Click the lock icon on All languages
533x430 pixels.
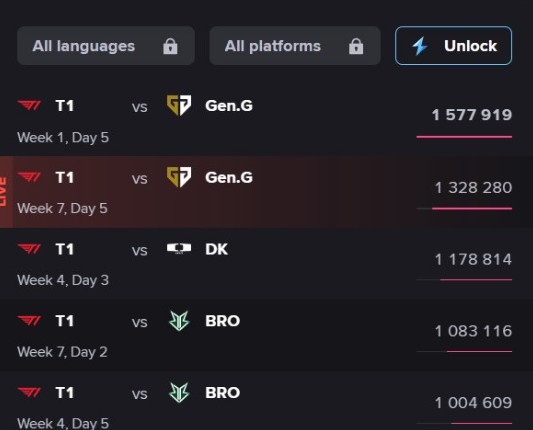coord(170,46)
